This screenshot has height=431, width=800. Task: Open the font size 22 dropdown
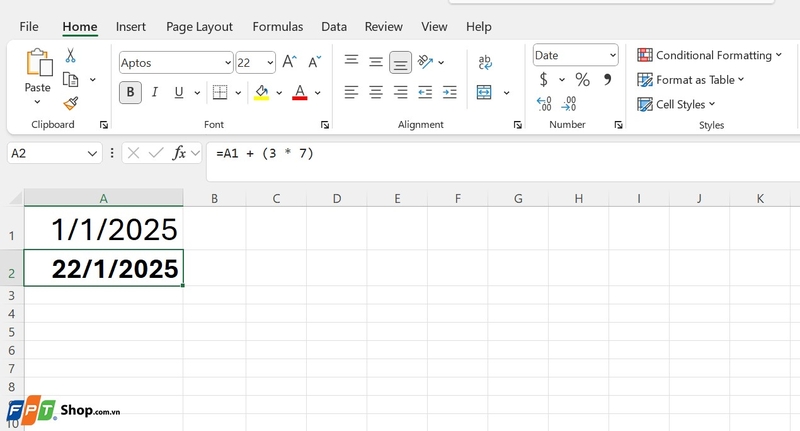pos(269,63)
